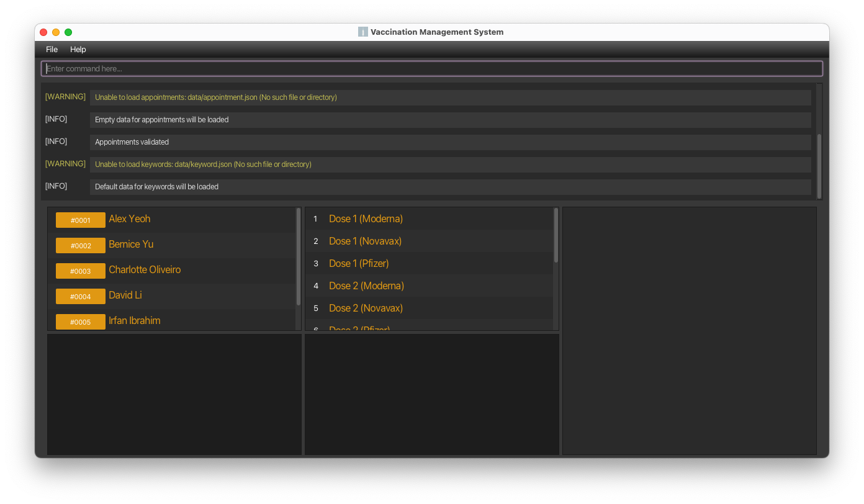Image resolution: width=864 pixels, height=504 pixels.
Task: Open the File menu
Action: coord(52,49)
